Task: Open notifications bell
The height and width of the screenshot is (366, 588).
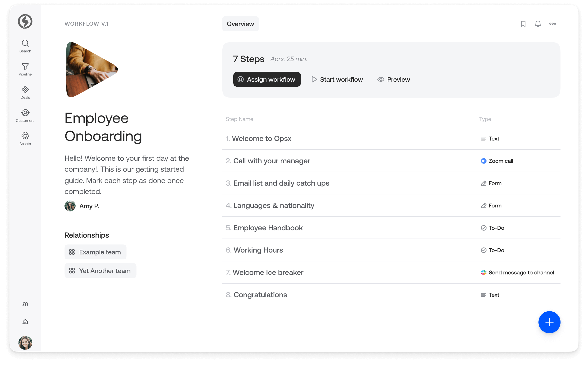Action: pos(538,24)
